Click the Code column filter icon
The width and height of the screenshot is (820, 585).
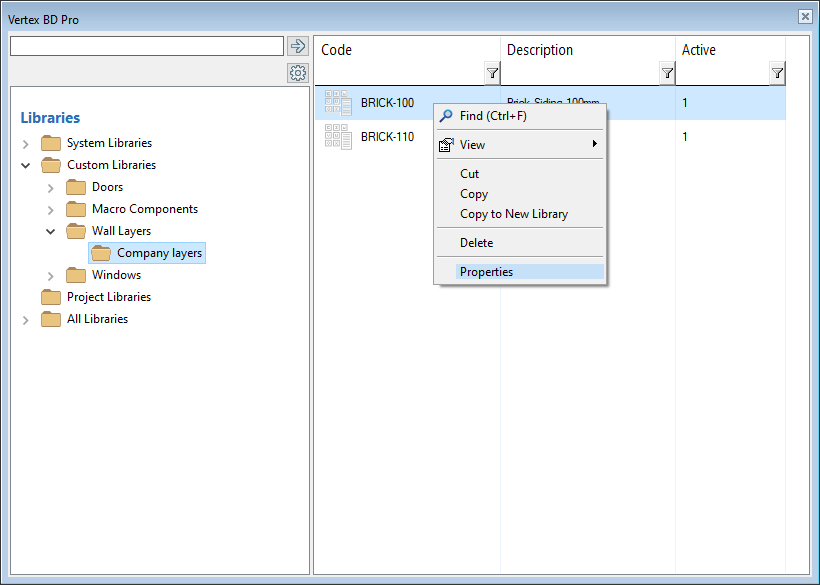(x=492, y=73)
